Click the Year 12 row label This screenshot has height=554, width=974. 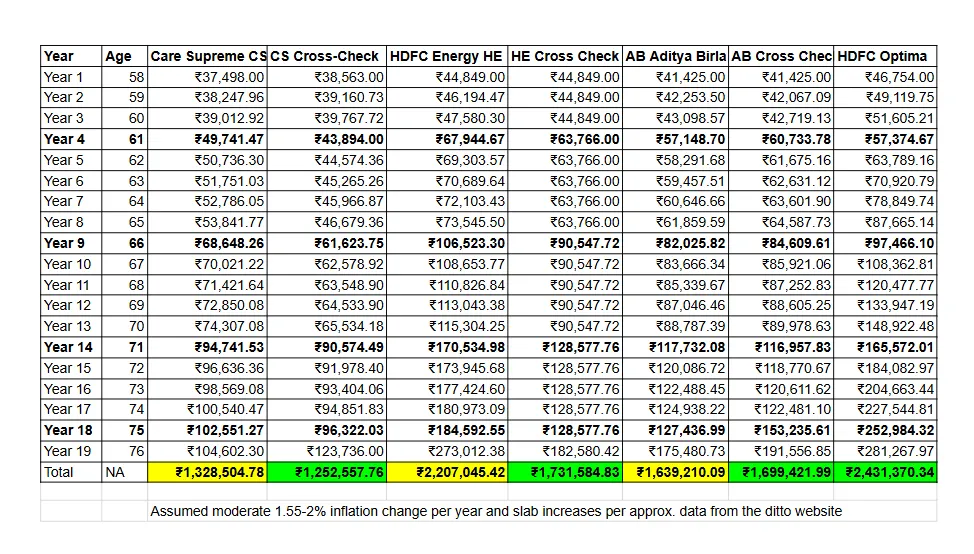pyautogui.click(x=71, y=306)
